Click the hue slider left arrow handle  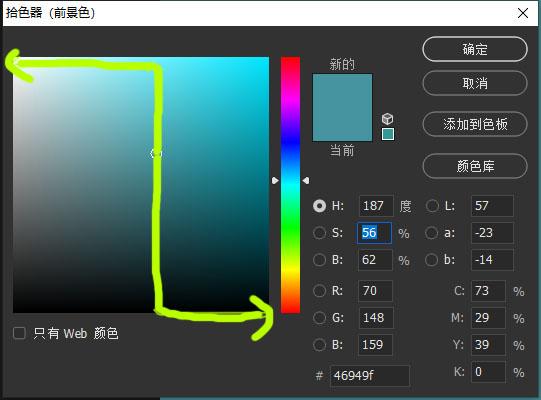click(275, 181)
